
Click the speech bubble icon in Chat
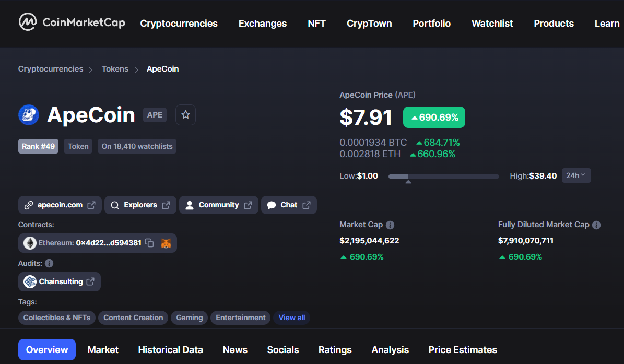click(272, 205)
